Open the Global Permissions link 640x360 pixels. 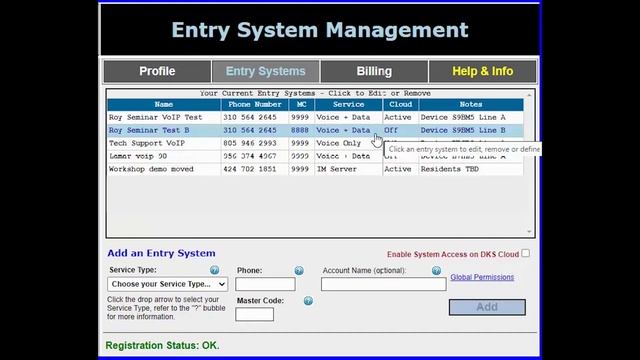coord(482,277)
